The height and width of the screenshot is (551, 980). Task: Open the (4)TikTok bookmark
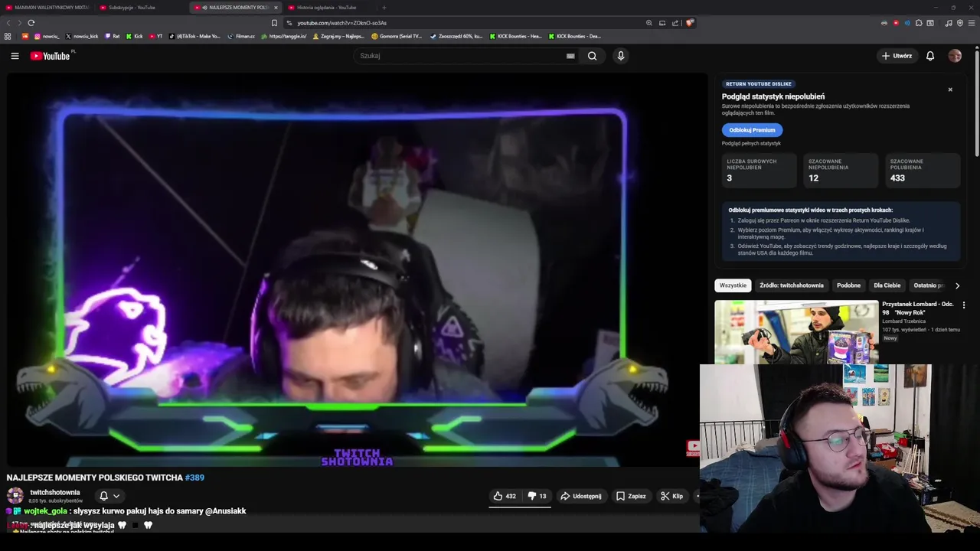tap(194, 36)
